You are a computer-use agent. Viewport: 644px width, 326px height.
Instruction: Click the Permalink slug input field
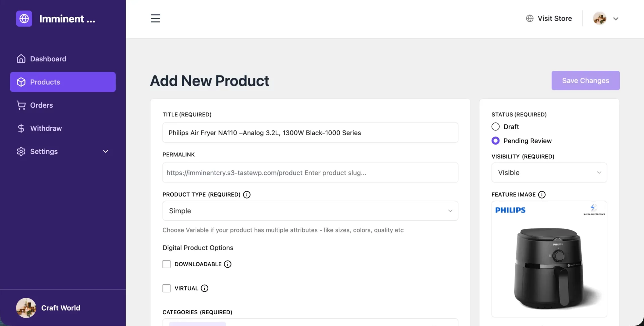[x=310, y=172]
